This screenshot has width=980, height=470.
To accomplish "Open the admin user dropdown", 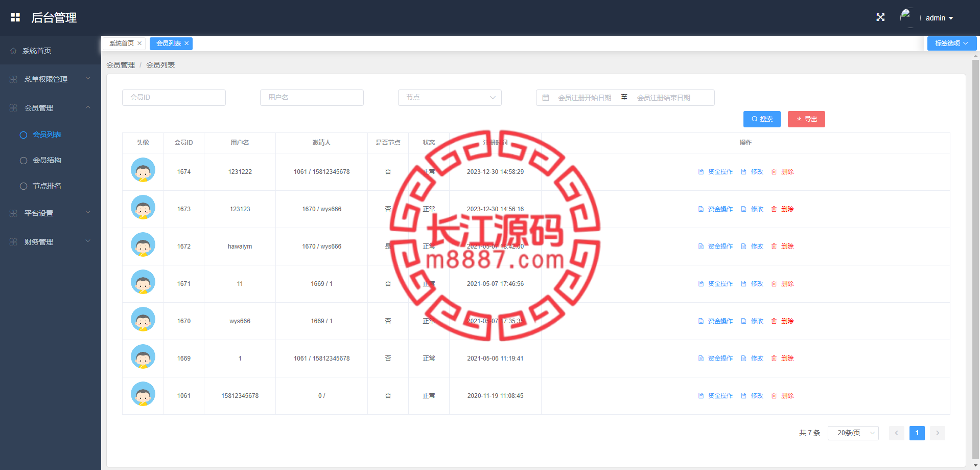I will (939, 18).
